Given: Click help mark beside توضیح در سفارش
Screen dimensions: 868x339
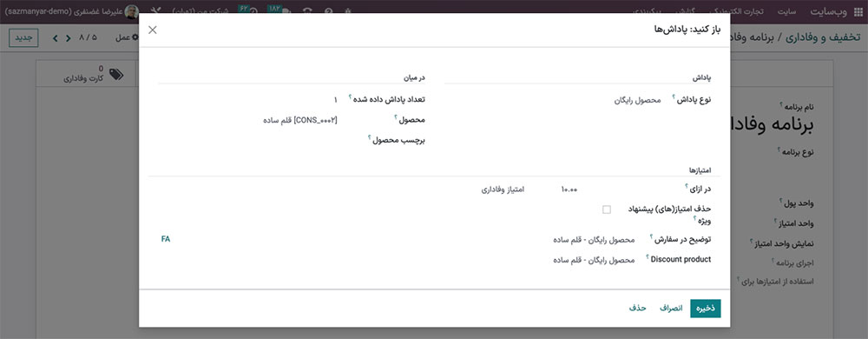Looking at the screenshot, I should (652, 236).
